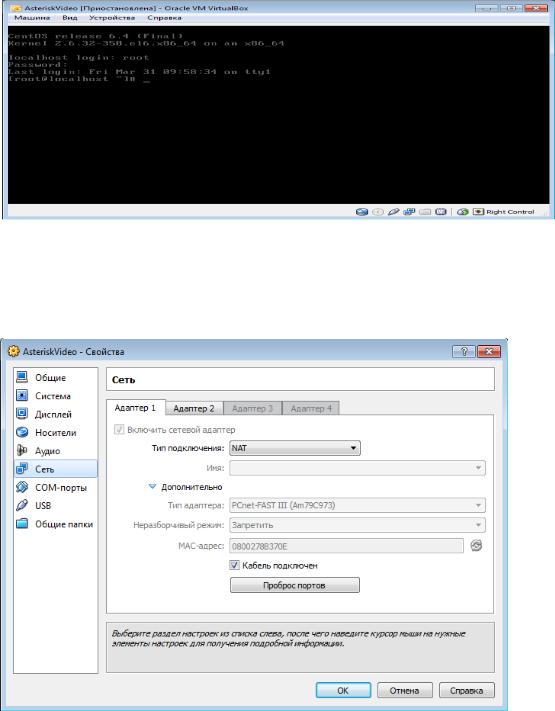Click the hard disk activity status icon

[x=361, y=212]
